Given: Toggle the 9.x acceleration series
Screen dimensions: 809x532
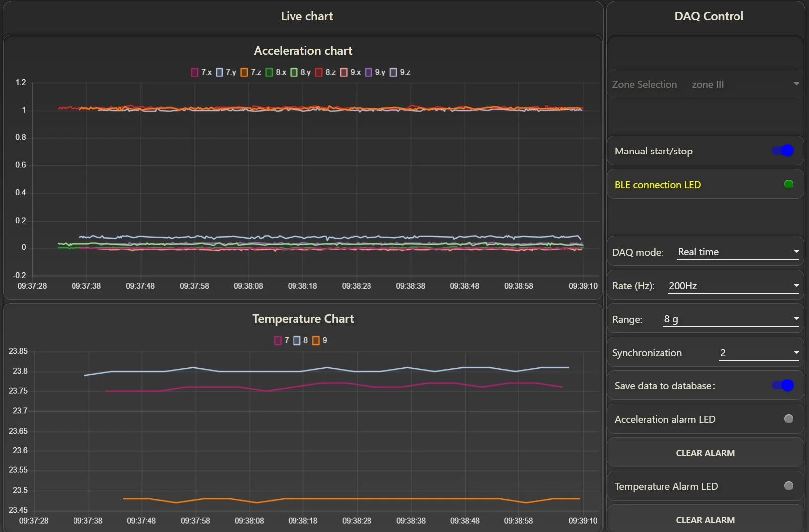Looking at the screenshot, I should 350,72.
